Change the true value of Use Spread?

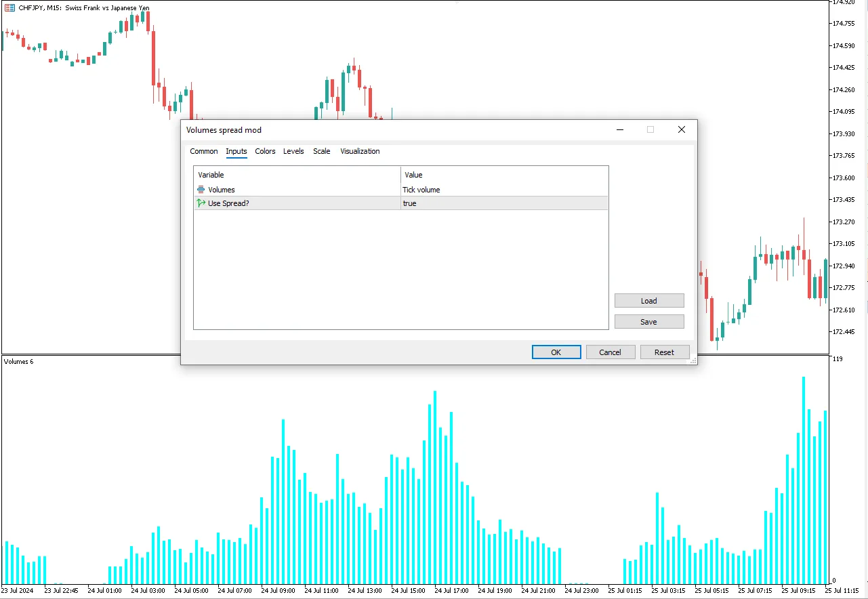click(x=504, y=203)
